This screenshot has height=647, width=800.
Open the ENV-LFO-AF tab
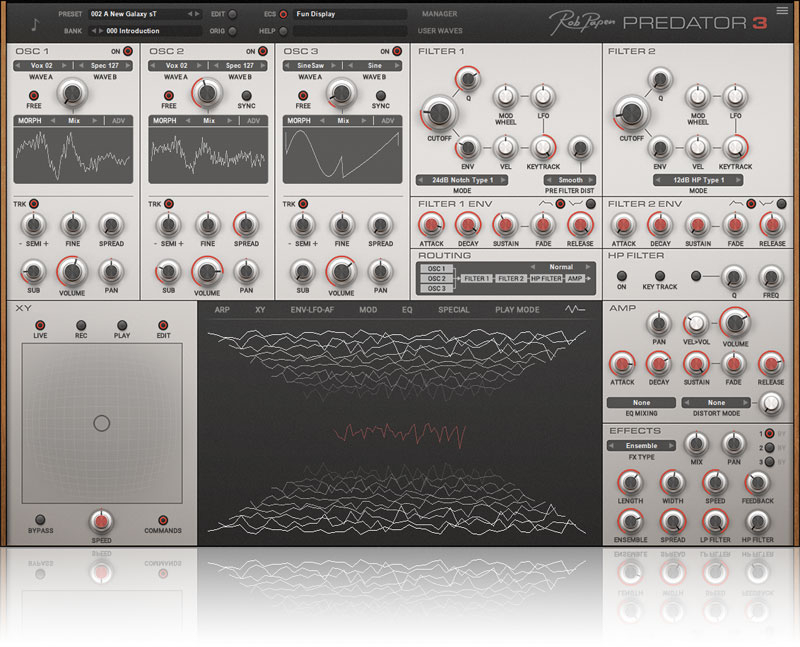point(311,310)
